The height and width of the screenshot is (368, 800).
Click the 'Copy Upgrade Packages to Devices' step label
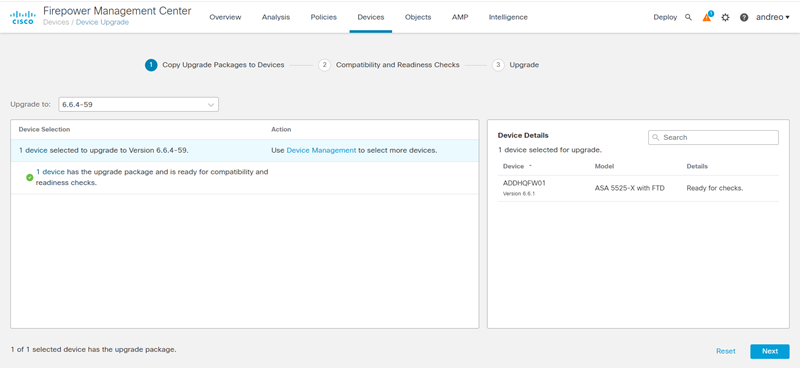pos(223,65)
